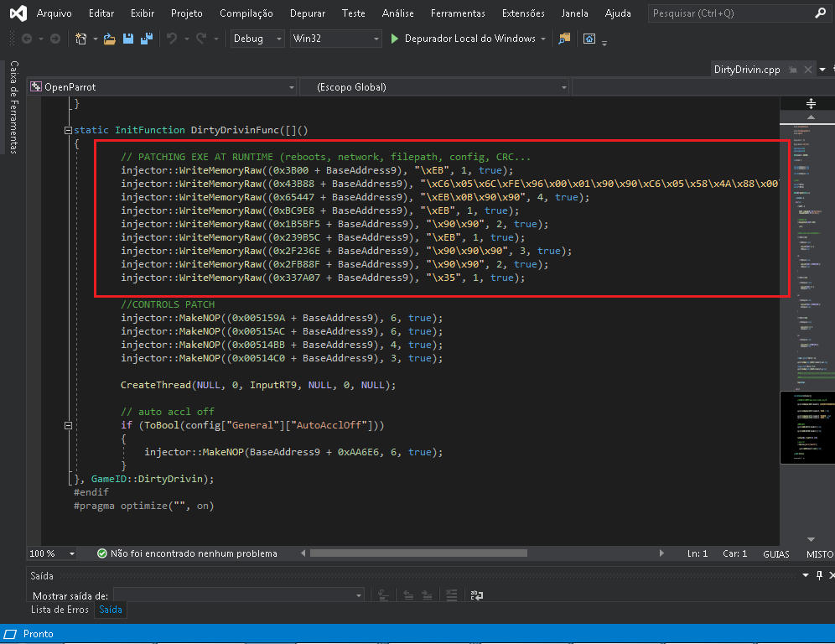Open the zoom percentage dropdown
835x644 pixels.
[x=72, y=554]
